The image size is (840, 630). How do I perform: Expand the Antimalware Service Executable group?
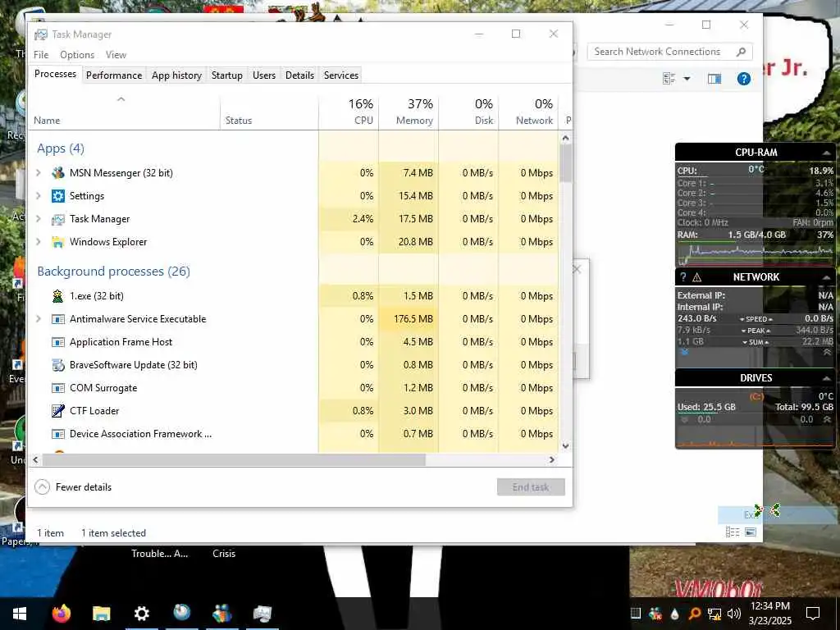coord(39,319)
